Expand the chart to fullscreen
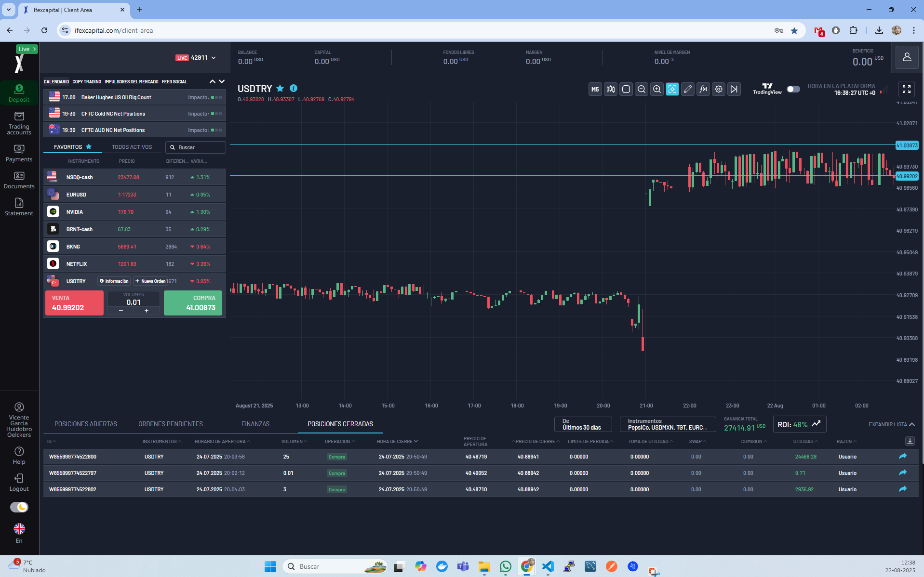 [907, 89]
